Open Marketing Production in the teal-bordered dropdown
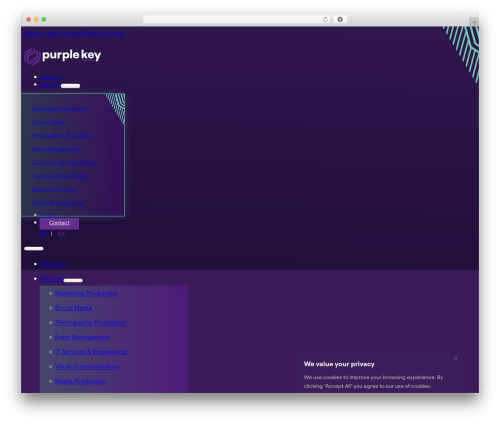This screenshot has height=423, width=500. 59,108
